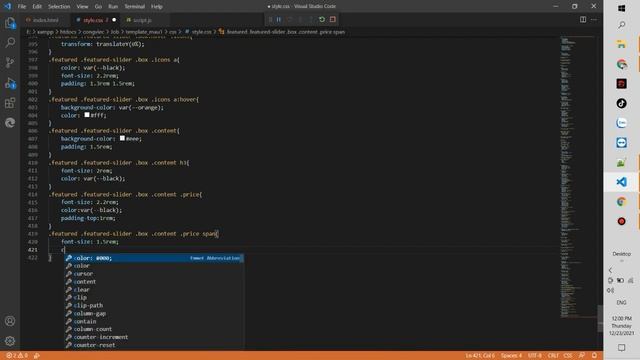The image size is (640, 360).
Task: Open the Search view in activity bar
Action: 10,42
